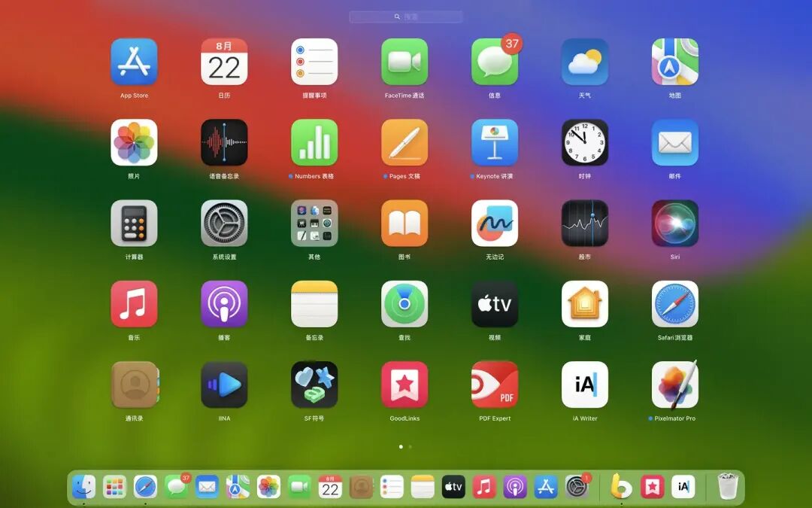
Task: Launch the IINA media player
Action: (224, 385)
